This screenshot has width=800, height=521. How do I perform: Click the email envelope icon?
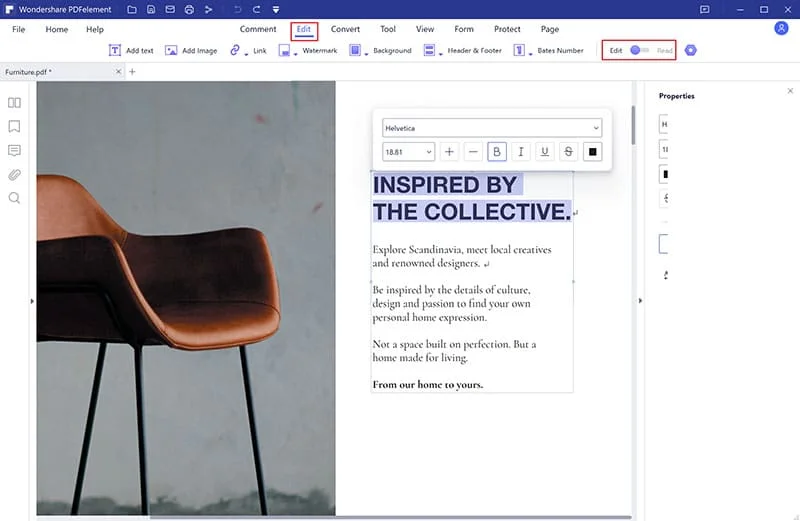click(x=170, y=9)
